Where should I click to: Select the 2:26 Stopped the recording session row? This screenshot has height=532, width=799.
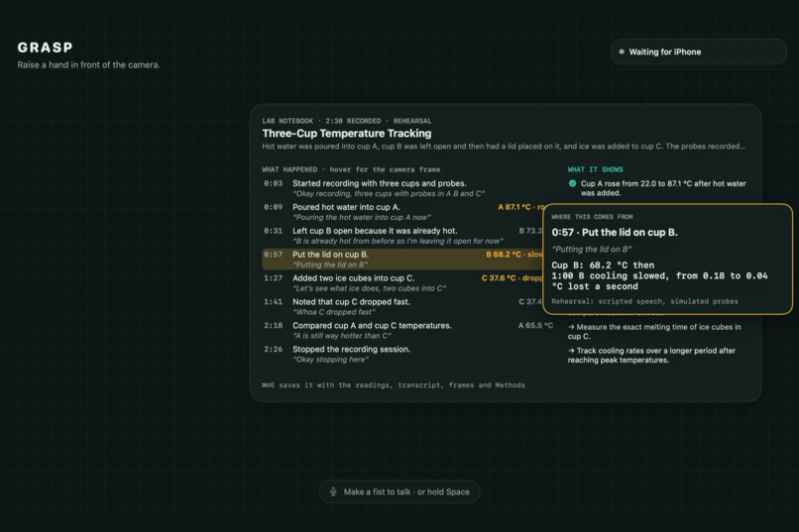click(407, 354)
